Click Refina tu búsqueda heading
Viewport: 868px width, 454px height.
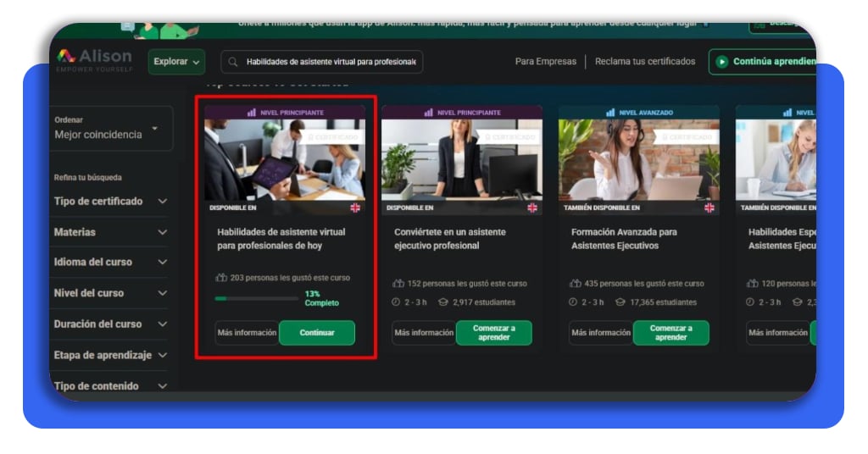[87, 178]
